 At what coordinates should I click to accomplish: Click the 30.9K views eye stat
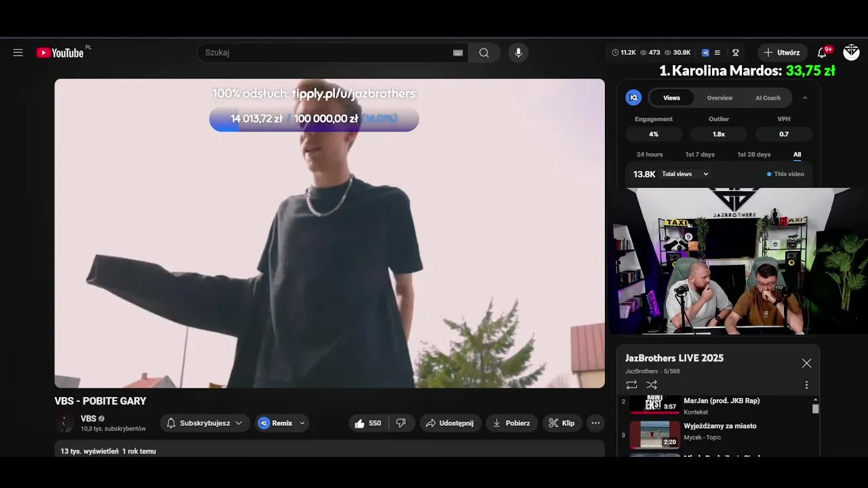[677, 52]
